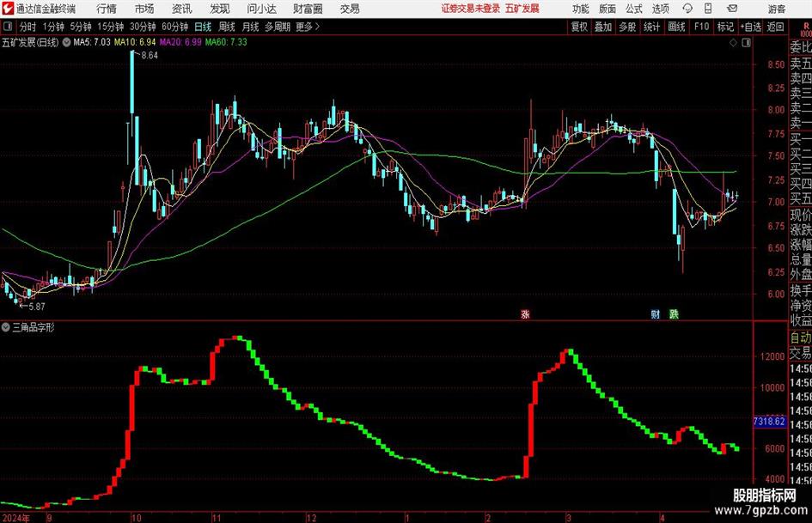812x523 pixels.
Task: Switch to the 1分钟 period tab
Action: [53, 27]
